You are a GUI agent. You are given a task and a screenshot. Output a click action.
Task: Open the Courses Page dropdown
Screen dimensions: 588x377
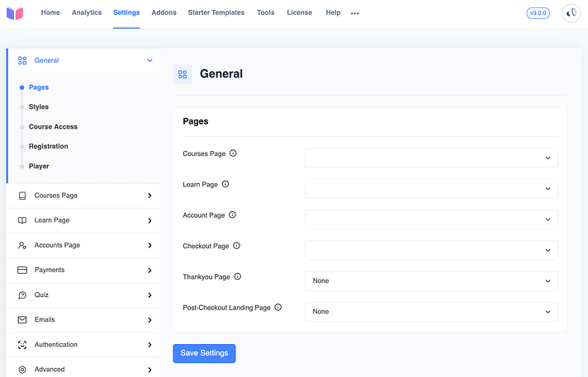coord(431,158)
